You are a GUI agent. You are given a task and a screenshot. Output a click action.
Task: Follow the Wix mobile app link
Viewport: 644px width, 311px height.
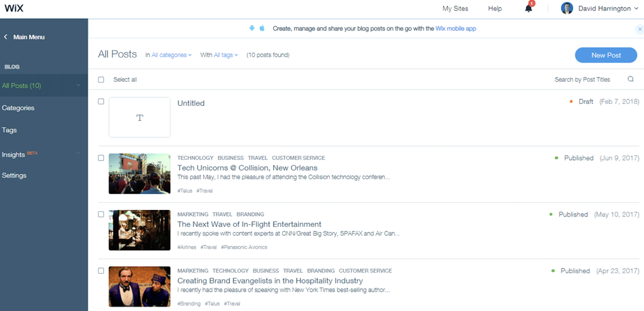point(456,28)
